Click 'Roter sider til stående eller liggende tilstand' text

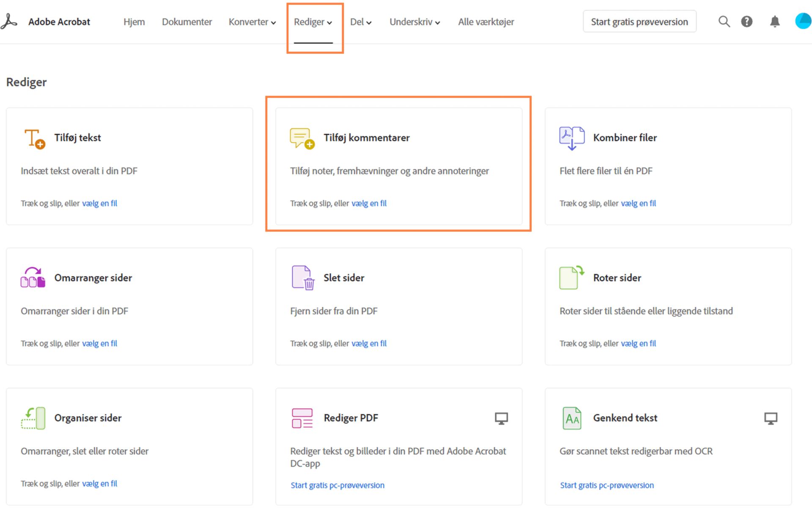click(646, 311)
